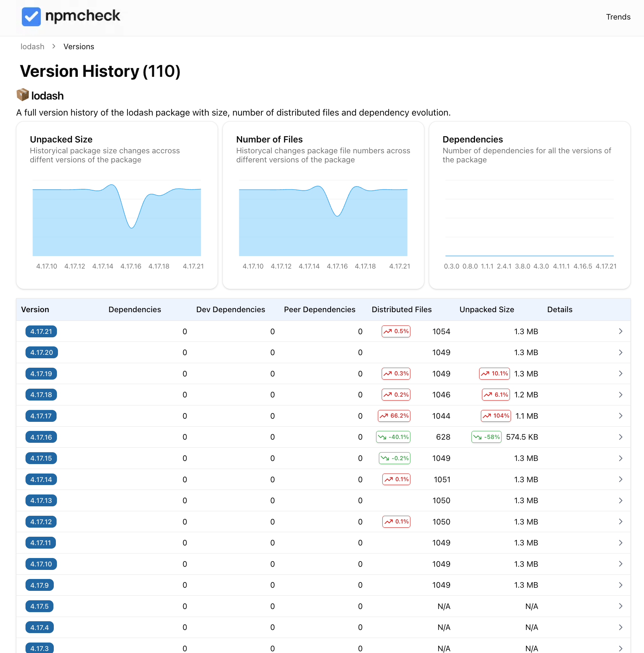The height and width of the screenshot is (653, 644).
Task: Select the 4.17.16 version badge
Action: click(41, 437)
